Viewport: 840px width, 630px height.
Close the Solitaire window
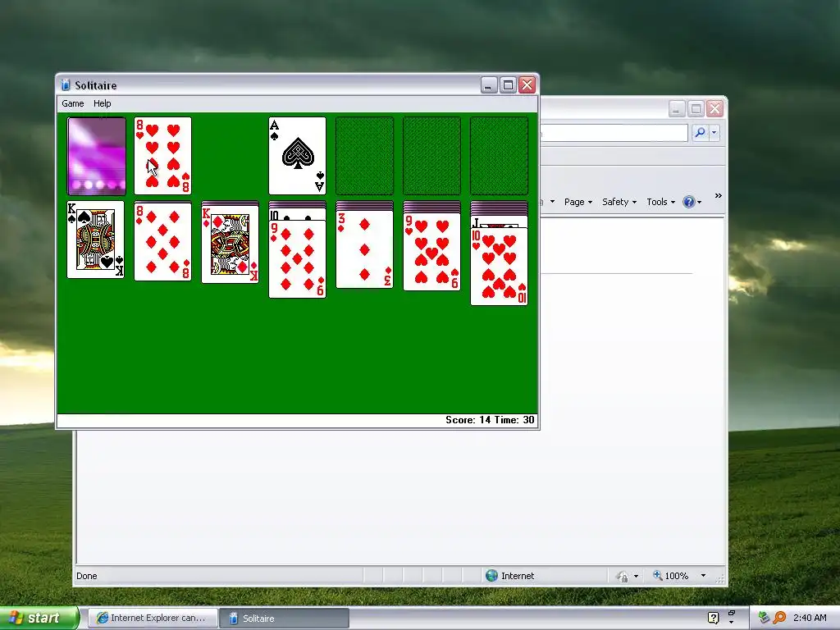(527, 84)
